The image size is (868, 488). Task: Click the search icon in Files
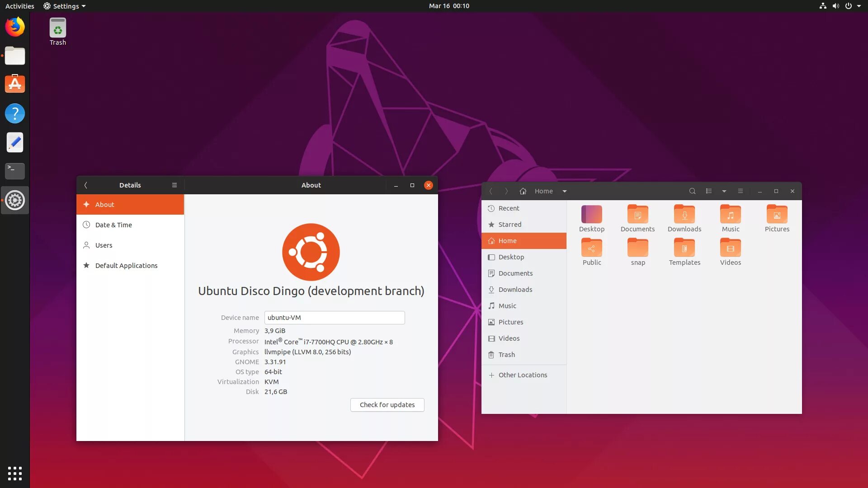point(692,191)
